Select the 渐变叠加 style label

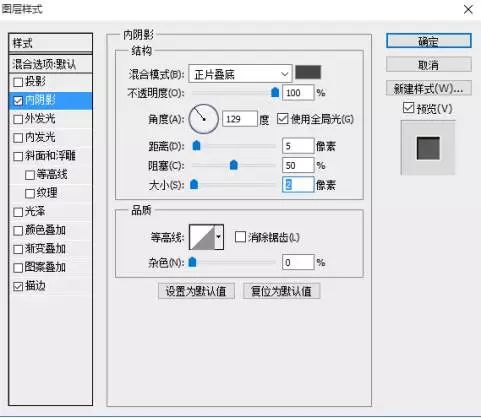45,249
